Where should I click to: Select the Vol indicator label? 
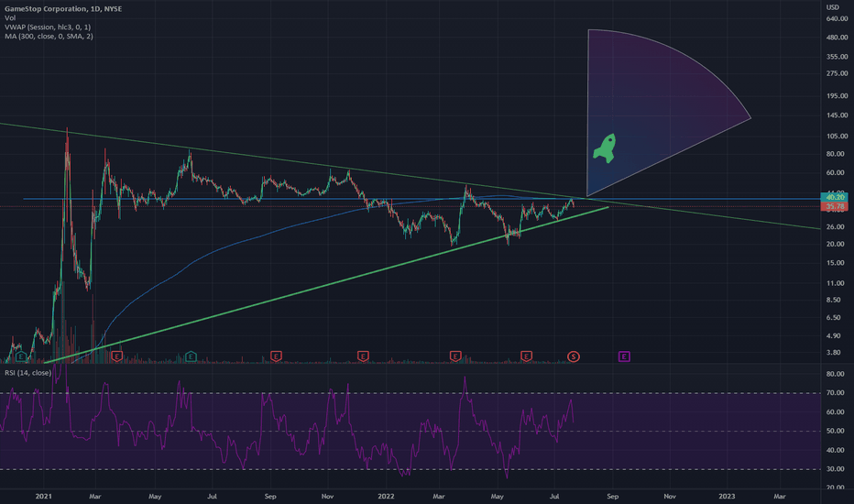[10, 18]
